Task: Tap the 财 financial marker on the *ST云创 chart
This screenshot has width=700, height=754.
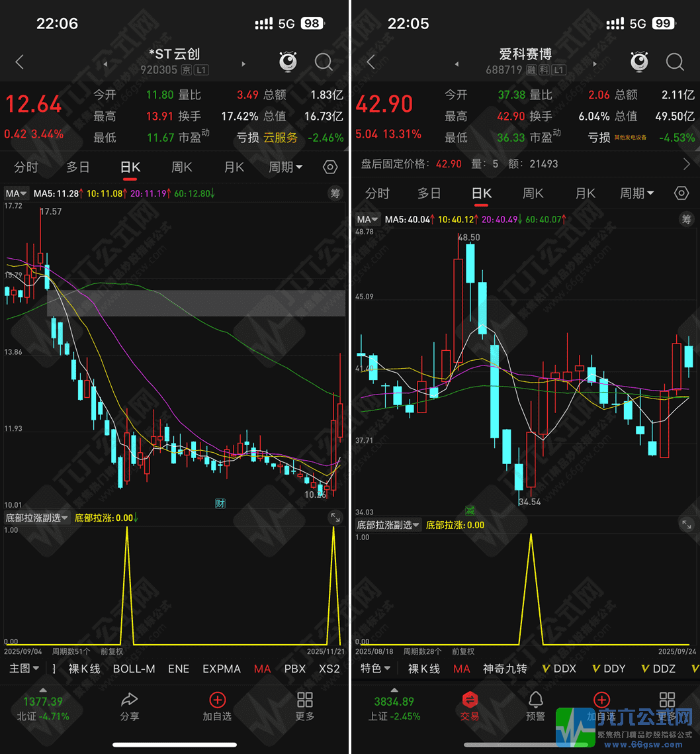Action: pos(220,504)
